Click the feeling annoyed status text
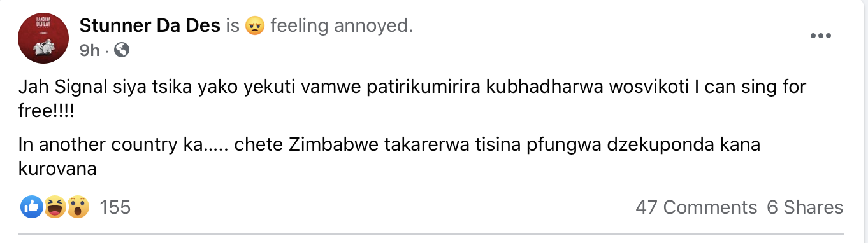The width and height of the screenshot is (868, 243). [342, 26]
